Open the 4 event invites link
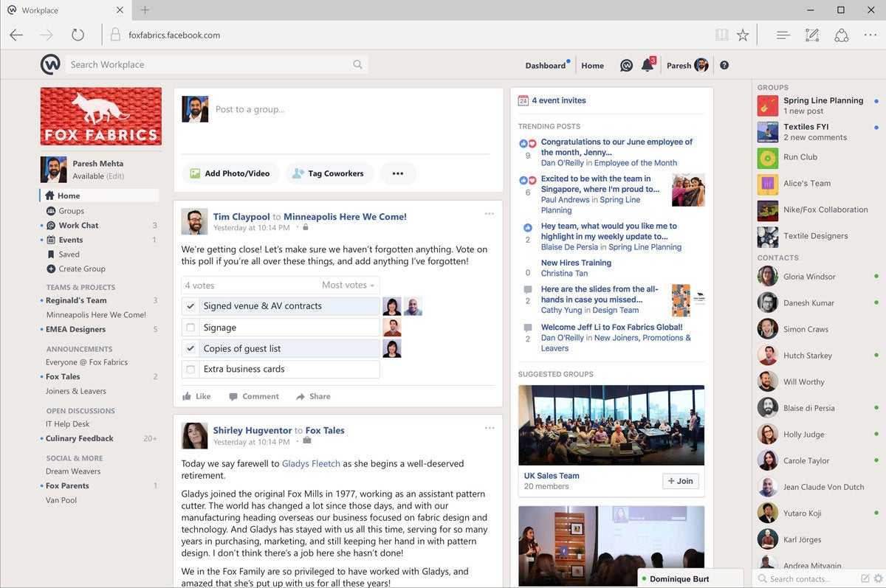Screen dimensions: 886x588 point(559,100)
